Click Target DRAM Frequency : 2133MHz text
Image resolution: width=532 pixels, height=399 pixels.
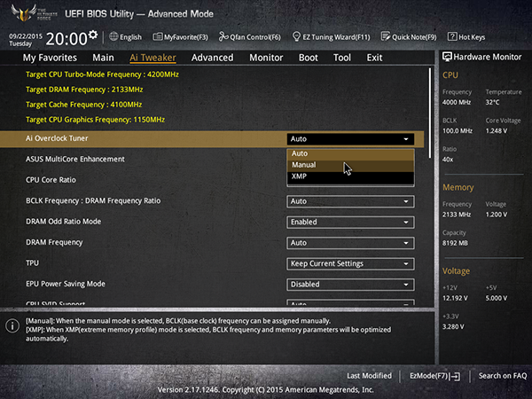[84, 90]
